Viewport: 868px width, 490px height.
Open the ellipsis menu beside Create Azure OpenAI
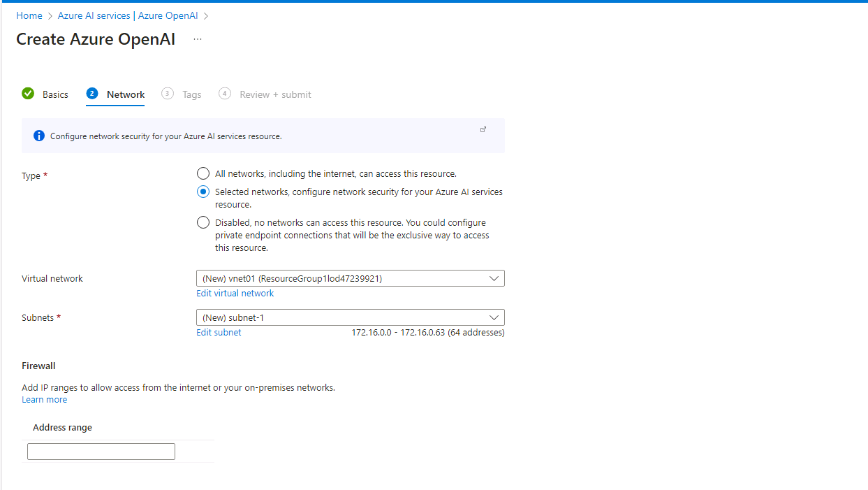(198, 39)
